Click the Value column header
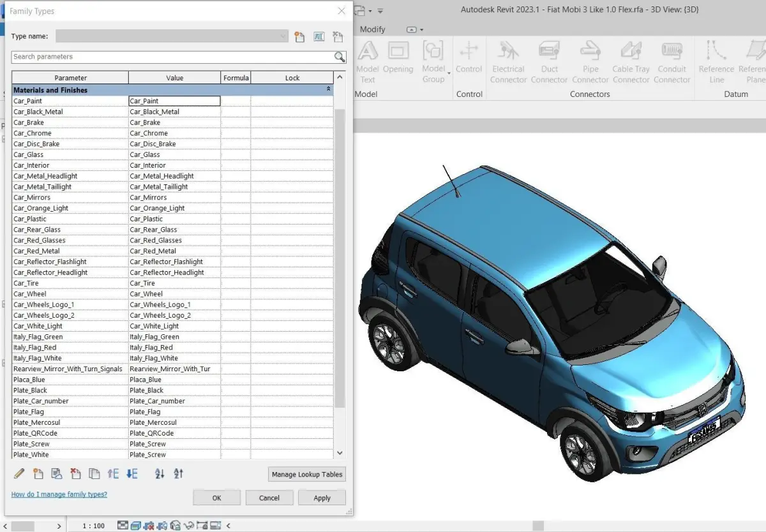This screenshot has height=532, width=766. tap(174, 78)
